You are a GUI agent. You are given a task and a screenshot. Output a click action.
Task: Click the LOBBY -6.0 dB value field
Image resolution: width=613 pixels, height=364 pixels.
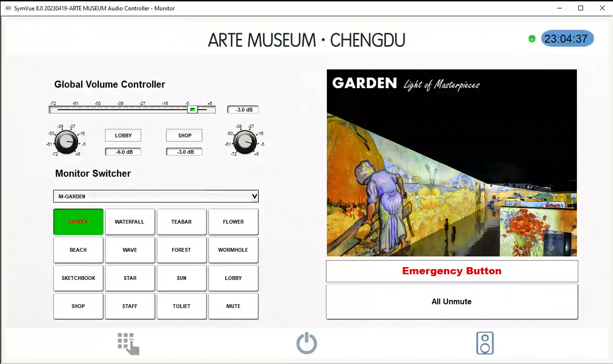123,152
